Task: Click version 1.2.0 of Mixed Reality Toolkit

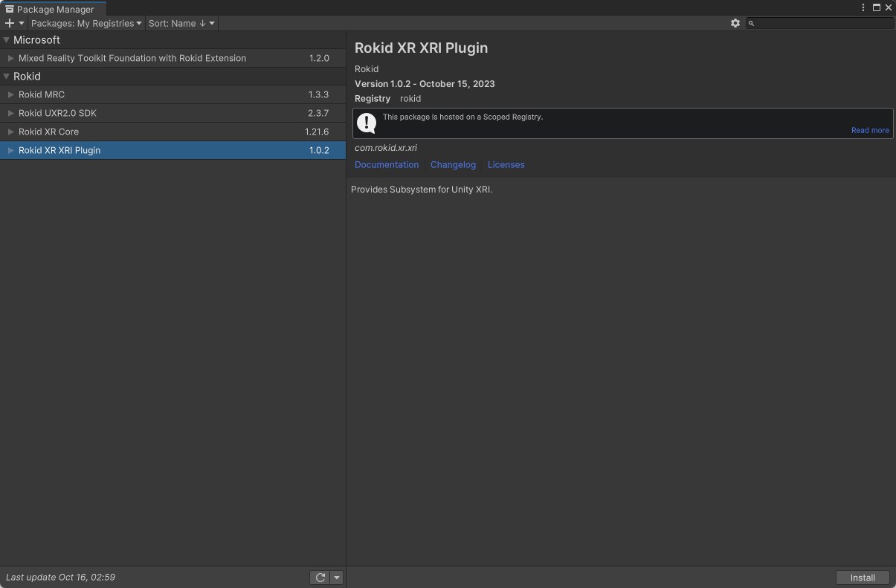Action: 319,58
